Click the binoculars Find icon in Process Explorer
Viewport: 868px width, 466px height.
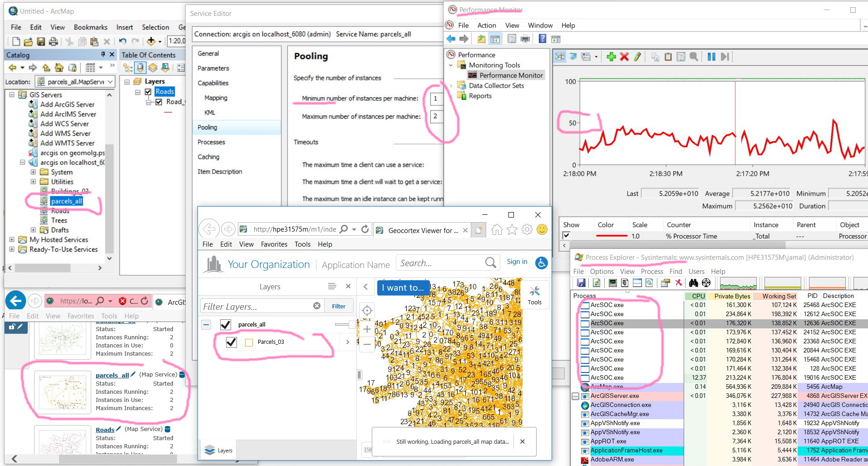click(693, 283)
